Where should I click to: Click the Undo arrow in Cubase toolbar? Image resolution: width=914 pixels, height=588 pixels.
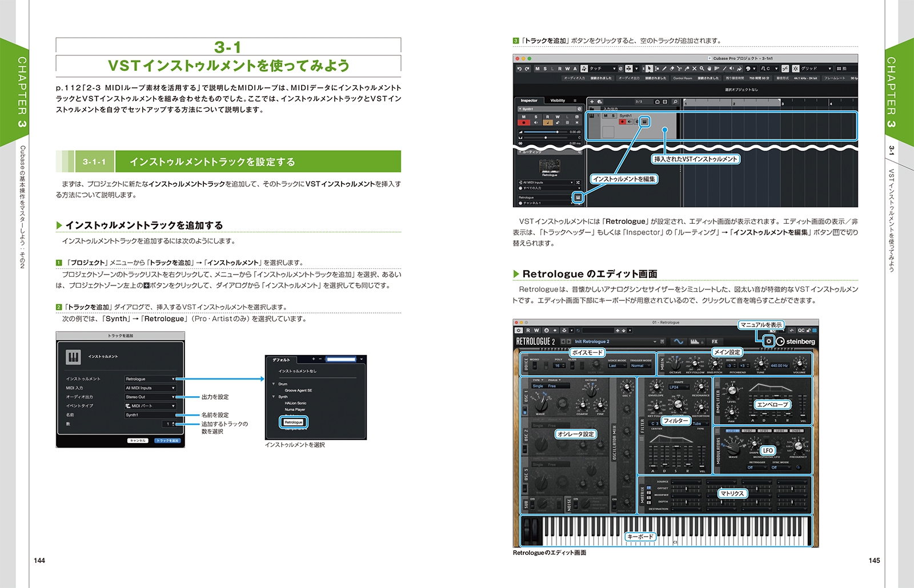pos(519,69)
